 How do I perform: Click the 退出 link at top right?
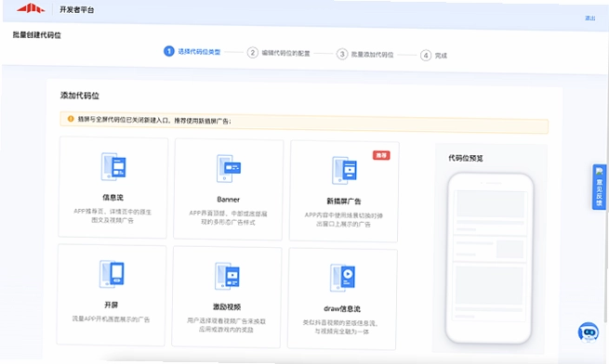click(x=590, y=19)
